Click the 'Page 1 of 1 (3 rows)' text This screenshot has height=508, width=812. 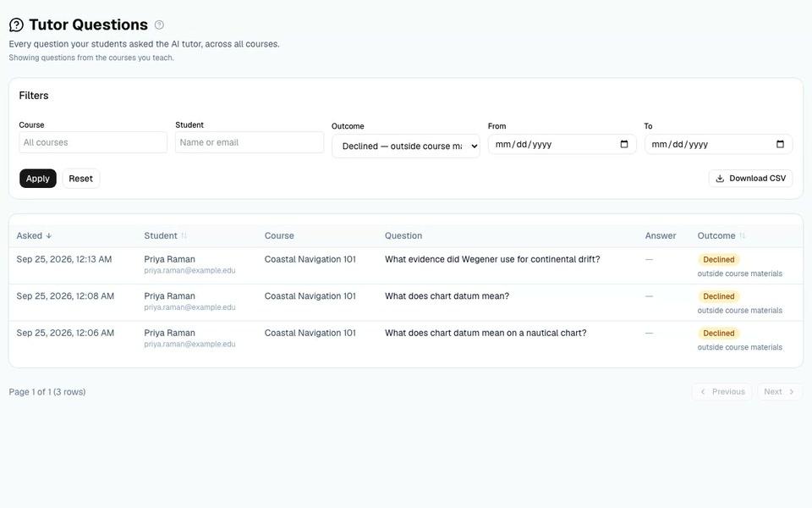click(47, 392)
